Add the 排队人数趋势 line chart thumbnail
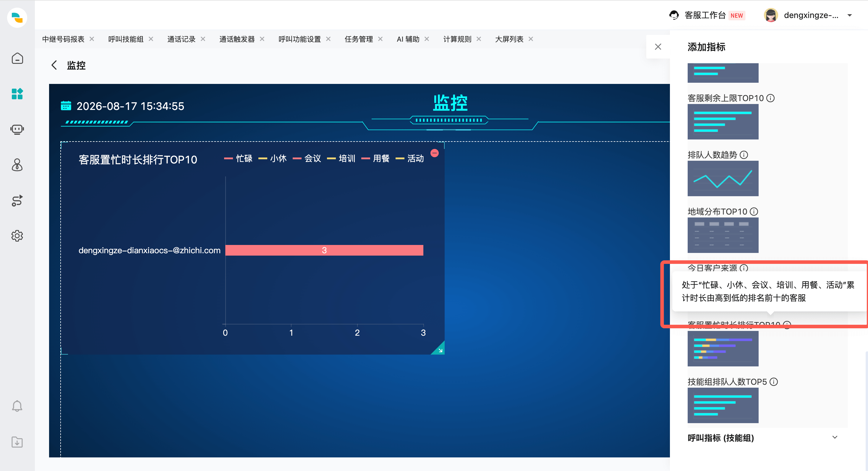This screenshot has width=868, height=471. point(723,178)
